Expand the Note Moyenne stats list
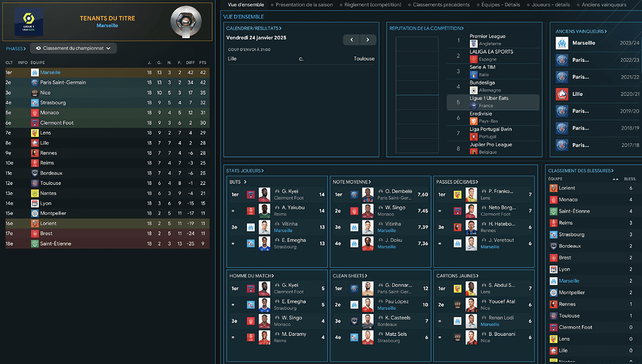 pos(352,182)
